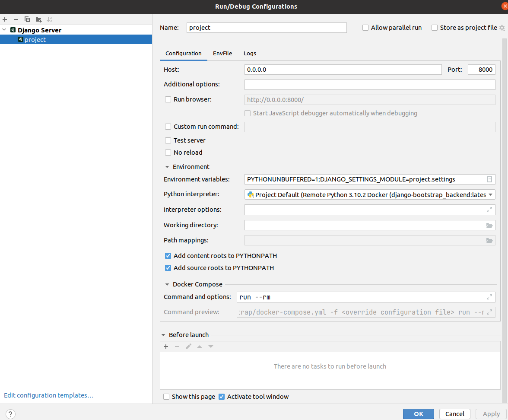Edit environment variables list icon
508x420 pixels.
489,179
